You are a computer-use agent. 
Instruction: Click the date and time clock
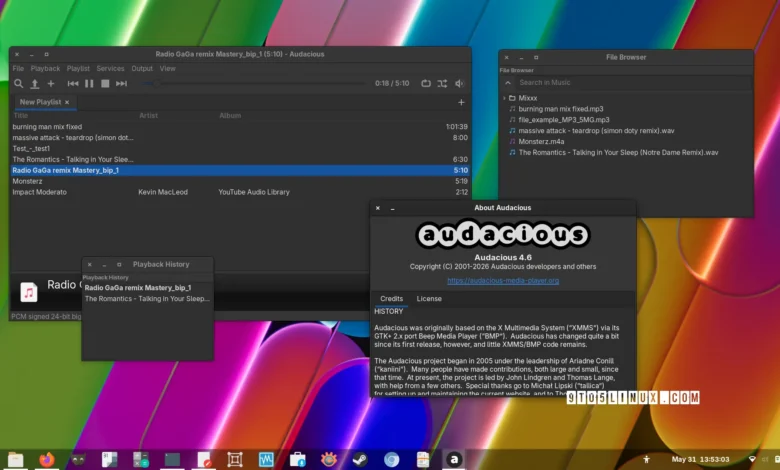[x=700, y=460]
